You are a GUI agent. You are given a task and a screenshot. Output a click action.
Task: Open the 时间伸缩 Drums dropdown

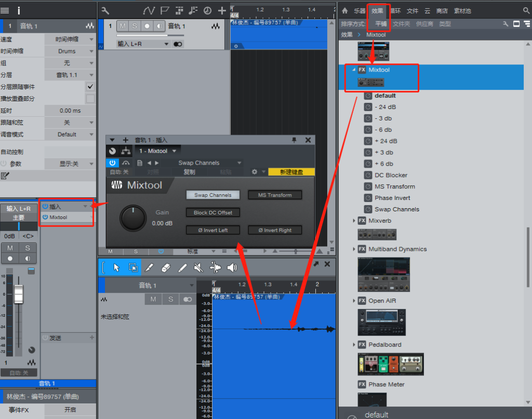pyautogui.click(x=70, y=51)
